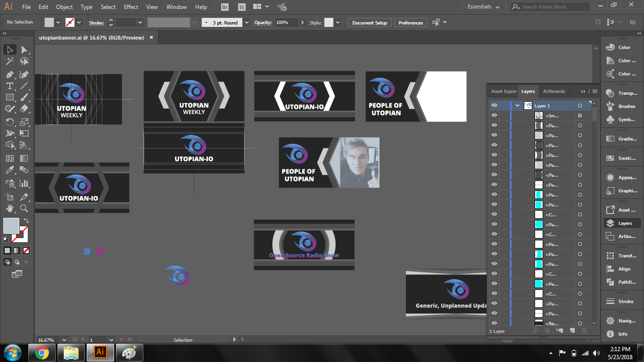Image resolution: width=644 pixels, height=362 pixels.
Task: Open the 3 pt. Round brush dropdown
Action: point(247,22)
